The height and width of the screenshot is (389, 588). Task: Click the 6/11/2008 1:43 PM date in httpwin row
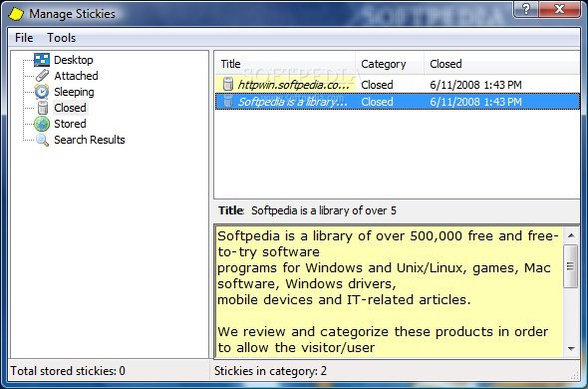click(475, 85)
